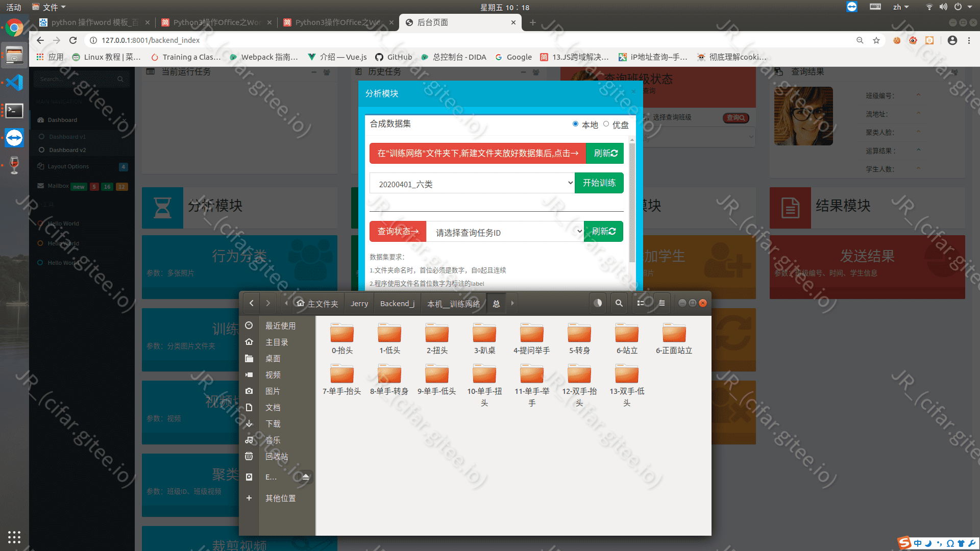
Task: Open the Terminal from the dock
Action: coord(14,111)
